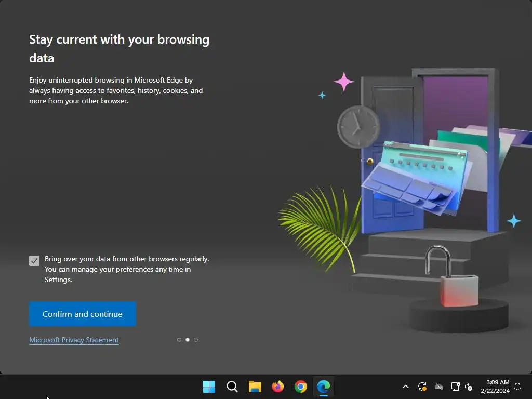Click label 'Bring over your data from other browsers regularly'

pyautogui.click(x=127, y=259)
